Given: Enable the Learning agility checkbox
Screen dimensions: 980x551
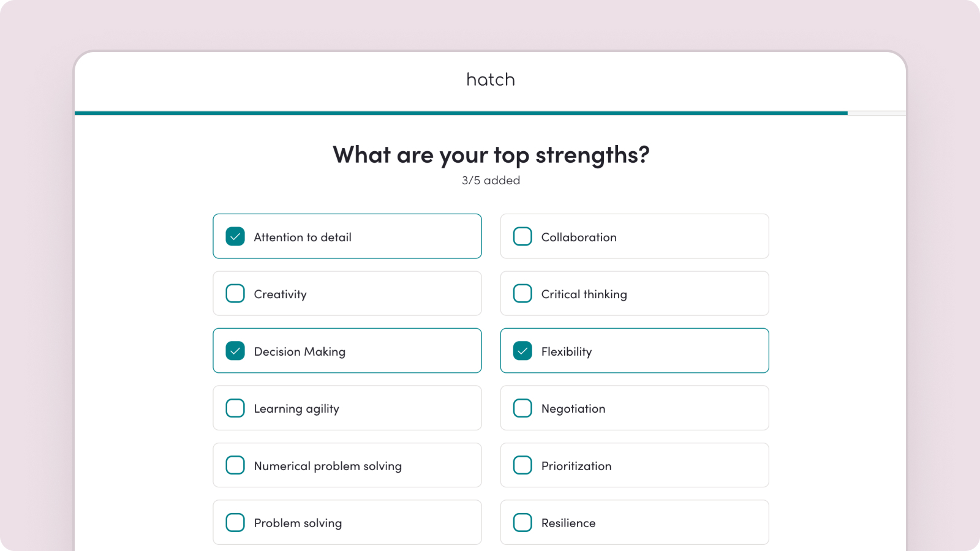Looking at the screenshot, I should (235, 408).
